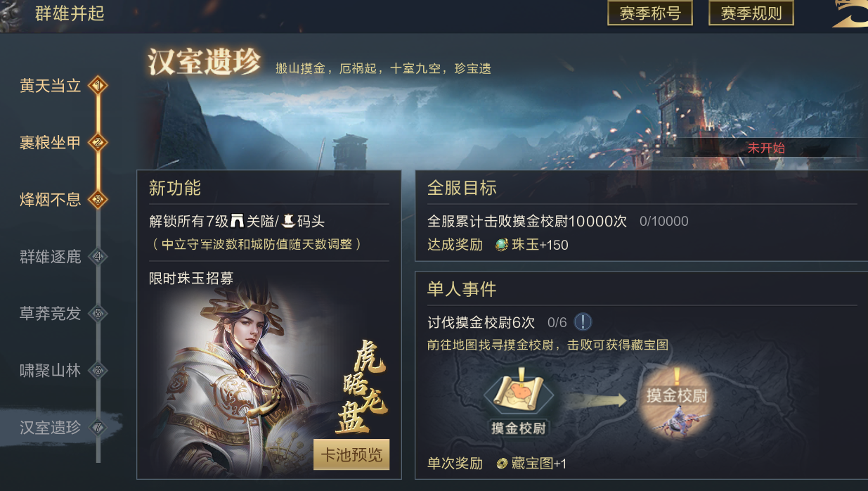Click the 卡池预览 card pool preview button
Image resolution: width=868 pixels, height=491 pixels.
click(351, 454)
